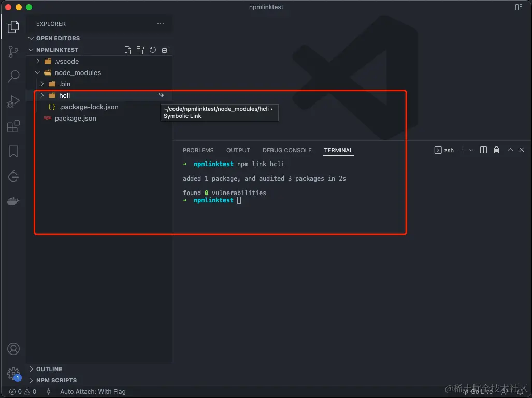Open the Extensions view
532x398 pixels.
(x=13, y=126)
